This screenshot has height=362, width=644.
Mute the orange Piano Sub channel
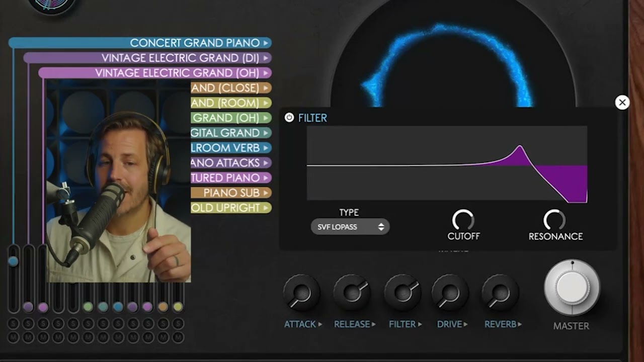[x=163, y=337]
